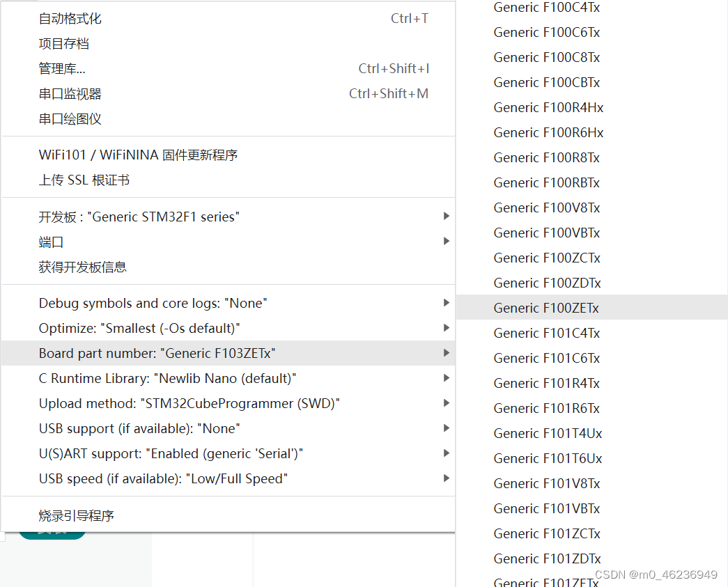This screenshot has width=728, height=587.
Task: Select Generic F100C4Tx board
Action: 592,8
